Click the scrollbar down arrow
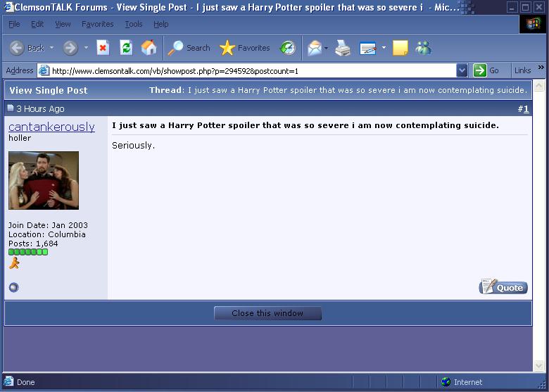 (539, 365)
